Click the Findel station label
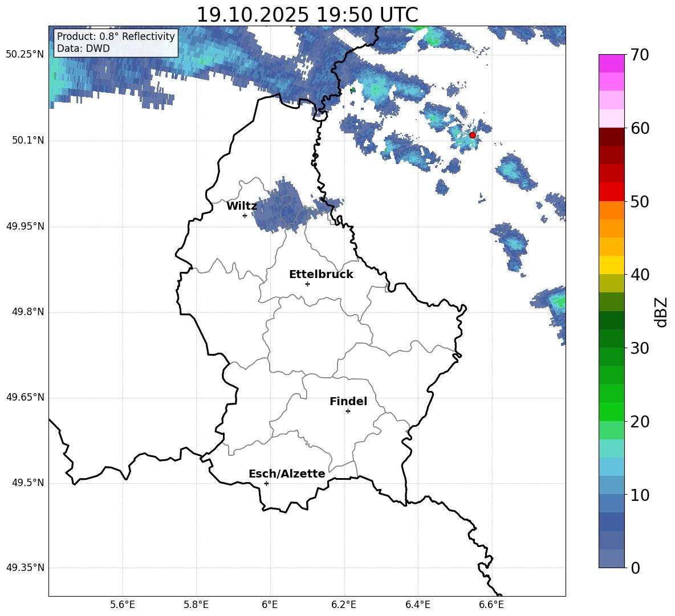This screenshot has width=675, height=616. pos(348,401)
